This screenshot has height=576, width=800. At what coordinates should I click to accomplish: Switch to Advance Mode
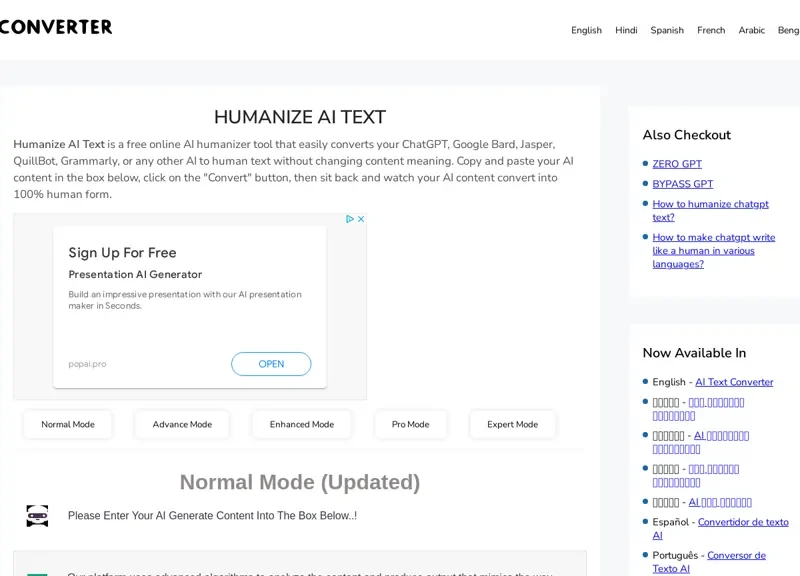pos(181,424)
